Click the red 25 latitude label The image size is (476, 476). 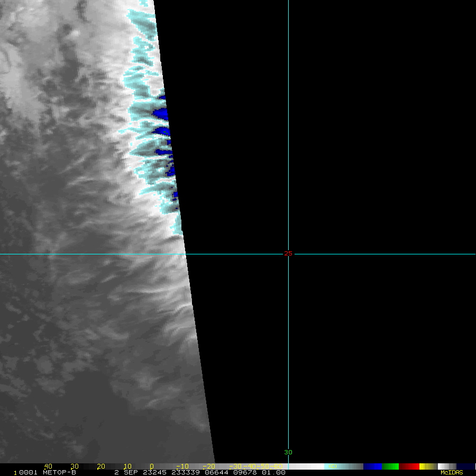[288, 254]
